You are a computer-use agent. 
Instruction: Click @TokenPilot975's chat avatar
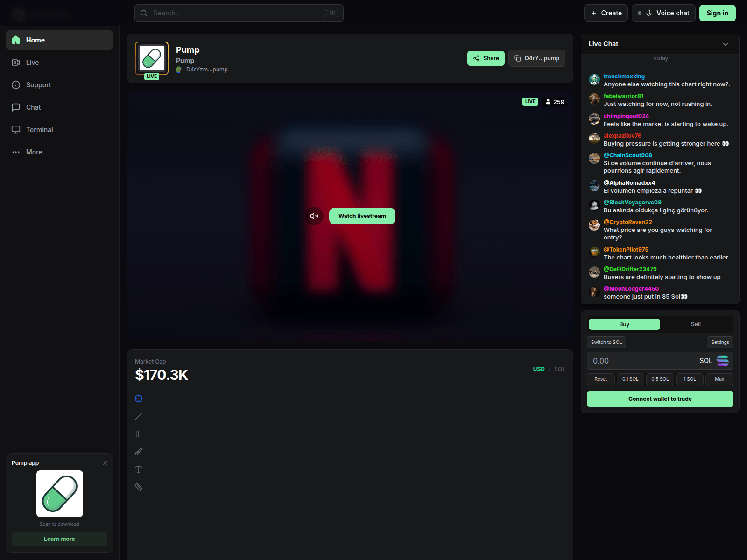594,252
